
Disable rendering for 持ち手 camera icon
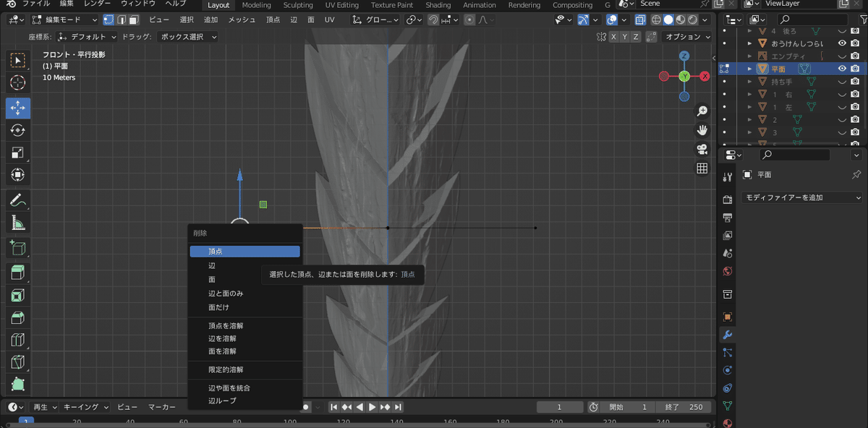coord(856,82)
